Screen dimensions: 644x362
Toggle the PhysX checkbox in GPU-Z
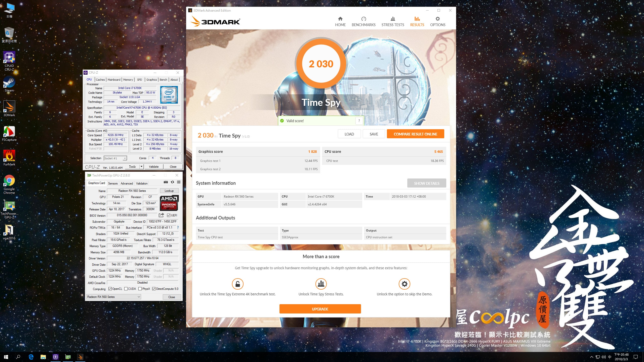pos(140,289)
